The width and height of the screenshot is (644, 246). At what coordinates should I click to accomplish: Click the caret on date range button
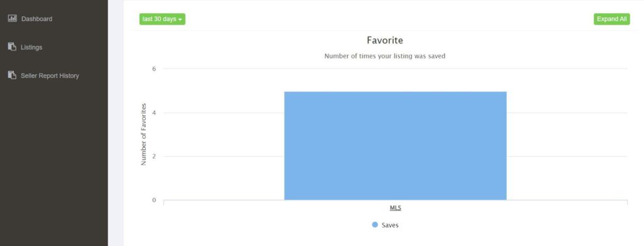[180, 20]
